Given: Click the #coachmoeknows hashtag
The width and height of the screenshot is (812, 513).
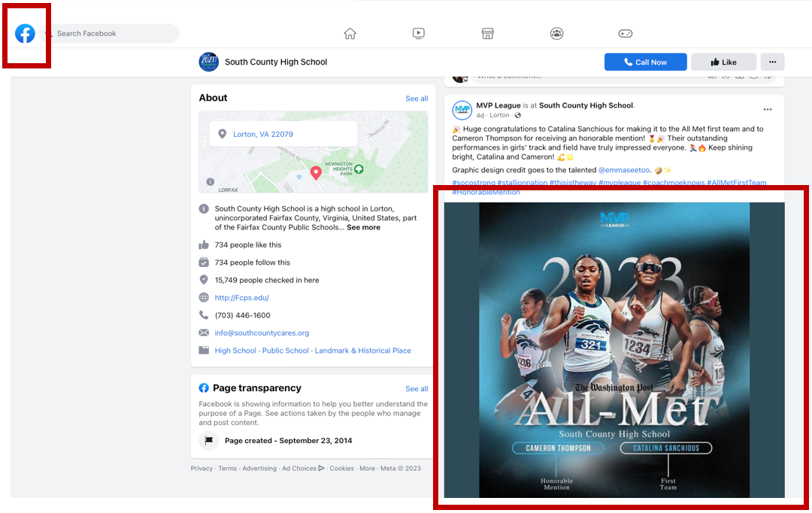Looking at the screenshot, I should click(x=674, y=183).
